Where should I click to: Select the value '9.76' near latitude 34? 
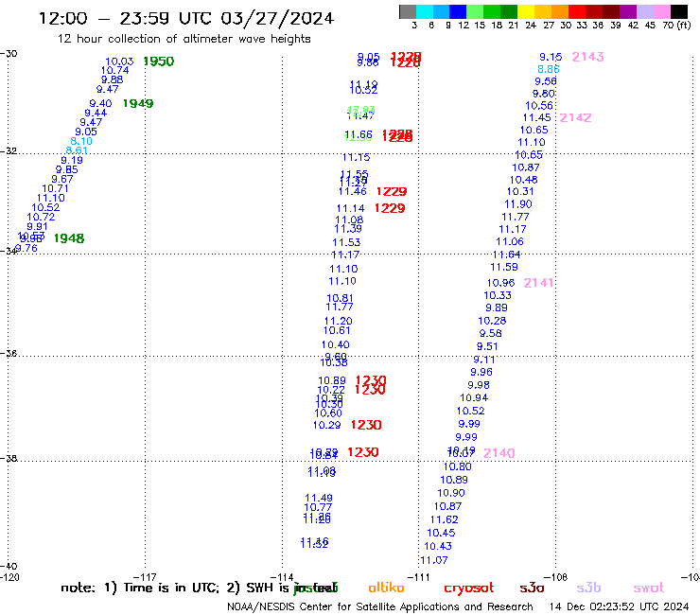click(x=26, y=248)
